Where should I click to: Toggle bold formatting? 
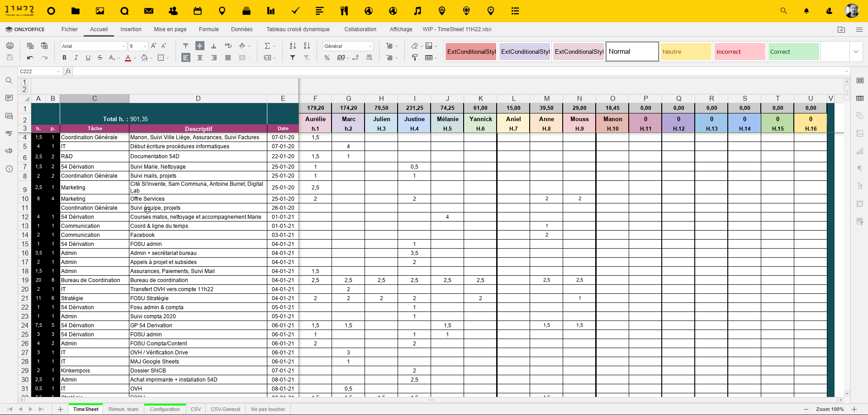point(64,57)
